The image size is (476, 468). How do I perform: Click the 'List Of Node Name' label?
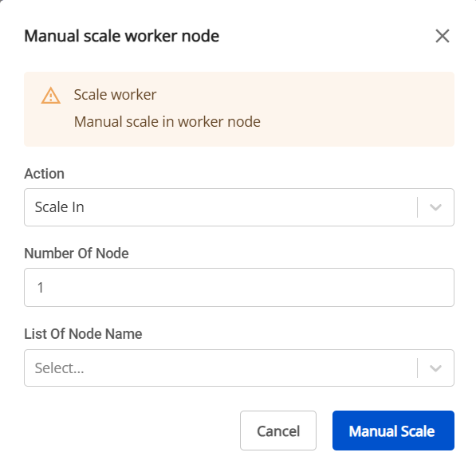tap(83, 334)
